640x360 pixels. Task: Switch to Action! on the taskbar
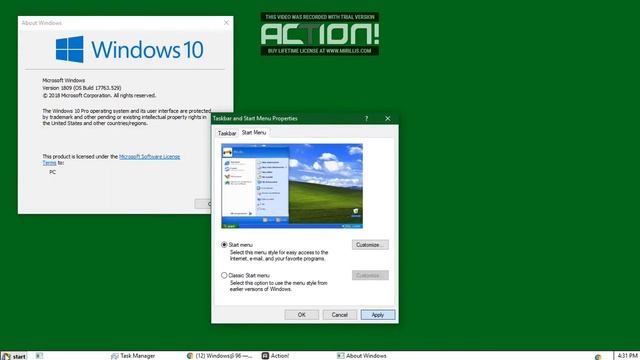(276, 356)
